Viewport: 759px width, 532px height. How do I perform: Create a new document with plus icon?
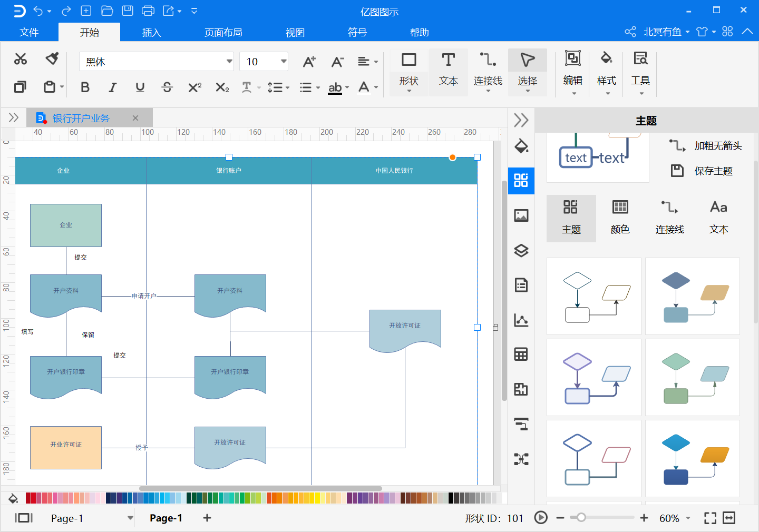[x=86, y=11]
